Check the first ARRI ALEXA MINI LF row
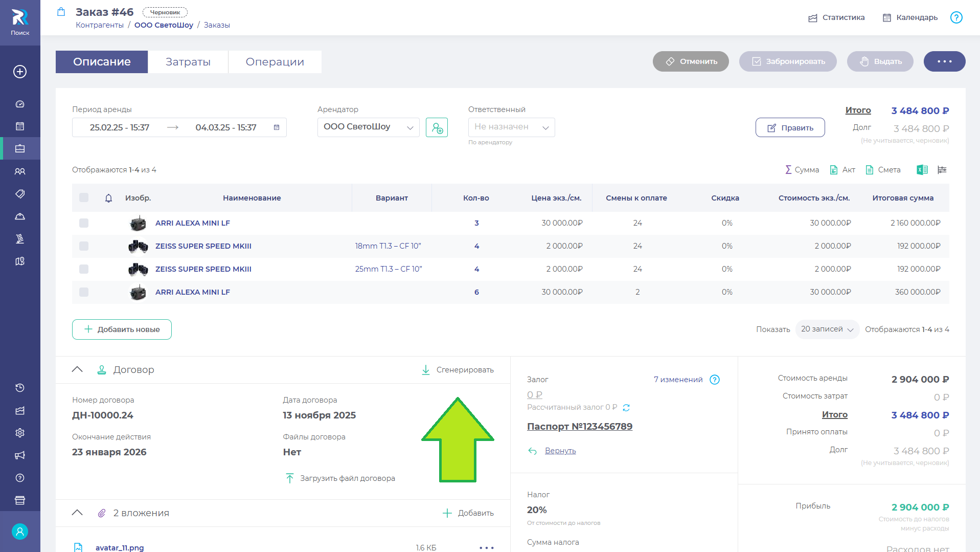The image size is (980, 552). point(84,223)
